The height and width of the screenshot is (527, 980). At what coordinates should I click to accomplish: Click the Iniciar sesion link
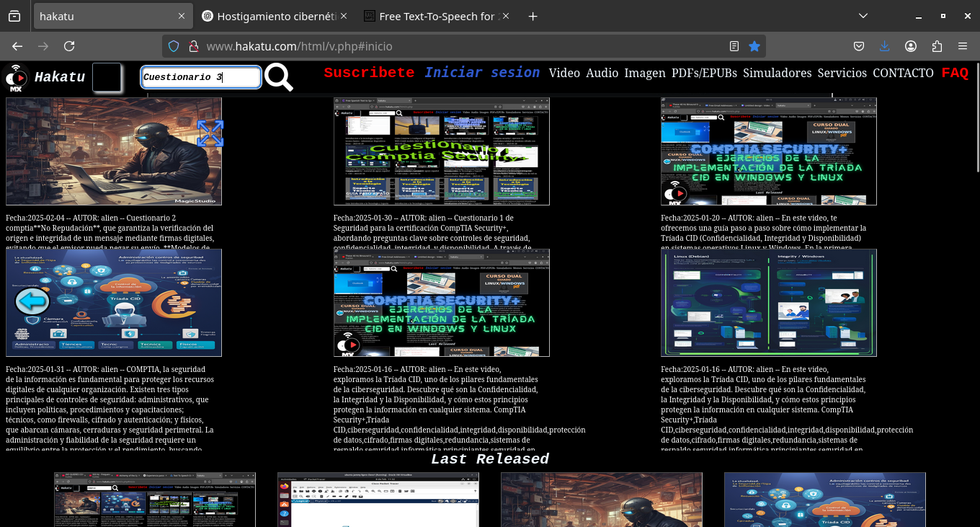(x=481, y=73)
